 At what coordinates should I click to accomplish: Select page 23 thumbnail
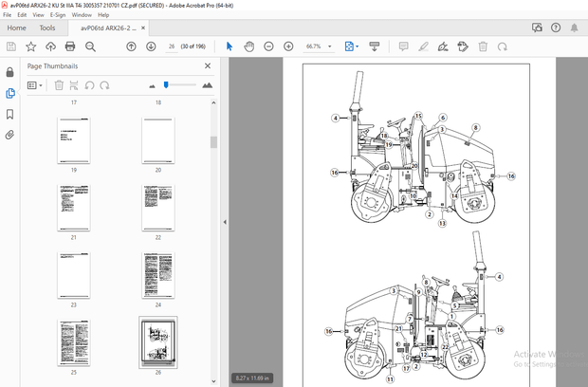74,275
